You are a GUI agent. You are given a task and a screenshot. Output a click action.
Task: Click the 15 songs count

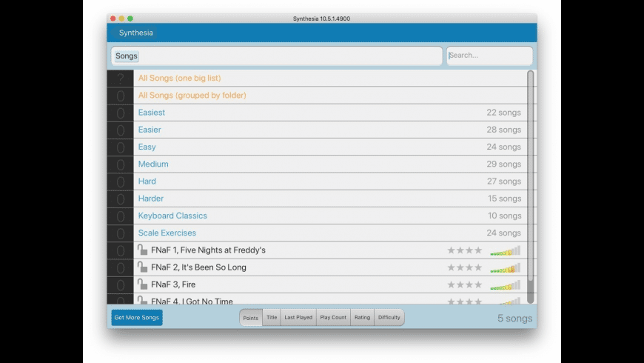click(x=504, y=199)
